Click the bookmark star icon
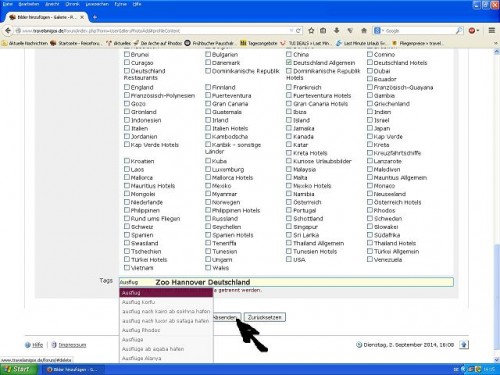This screenshot has height=375, width=500. coord(311,31)
